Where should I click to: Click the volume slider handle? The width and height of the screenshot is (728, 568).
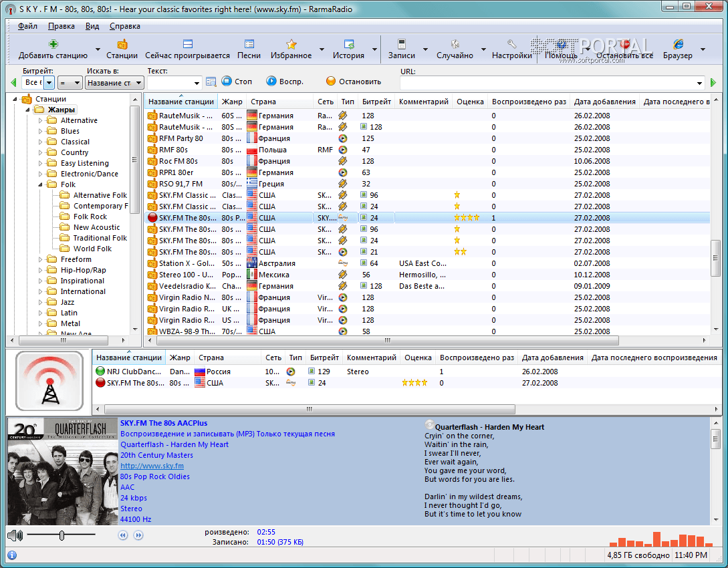tap(62, 535)
